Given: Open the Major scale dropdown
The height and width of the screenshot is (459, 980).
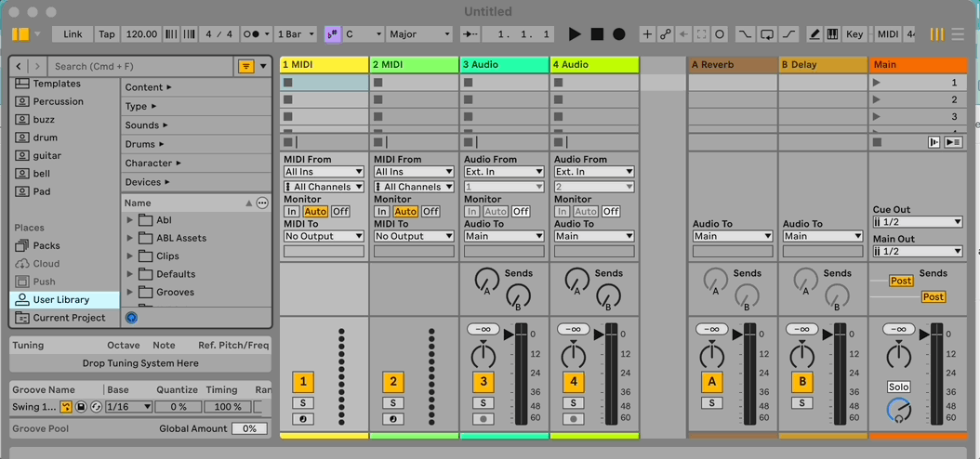Looking at the screenshot, I should click(x=419, y=34).
